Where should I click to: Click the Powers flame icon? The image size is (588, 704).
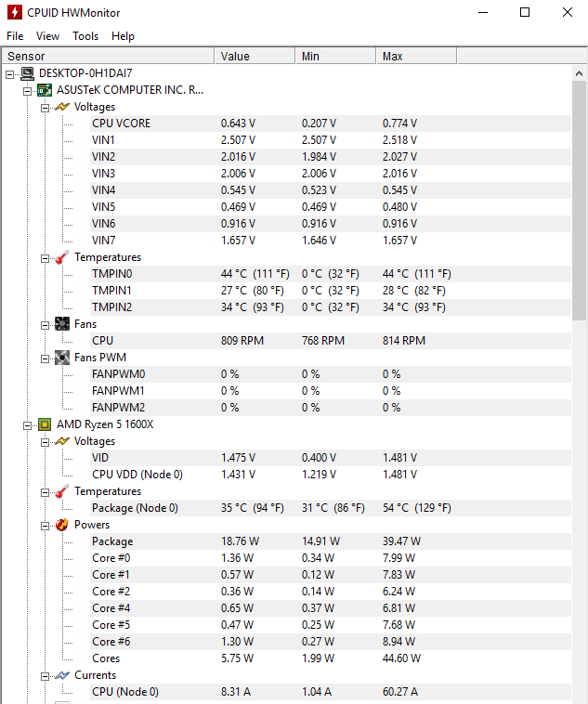(62, 525)
